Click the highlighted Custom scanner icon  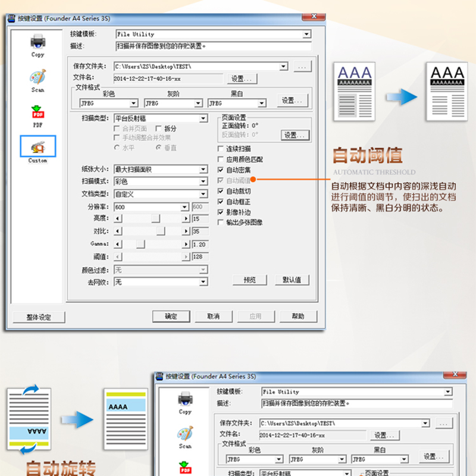pos(37,148)
